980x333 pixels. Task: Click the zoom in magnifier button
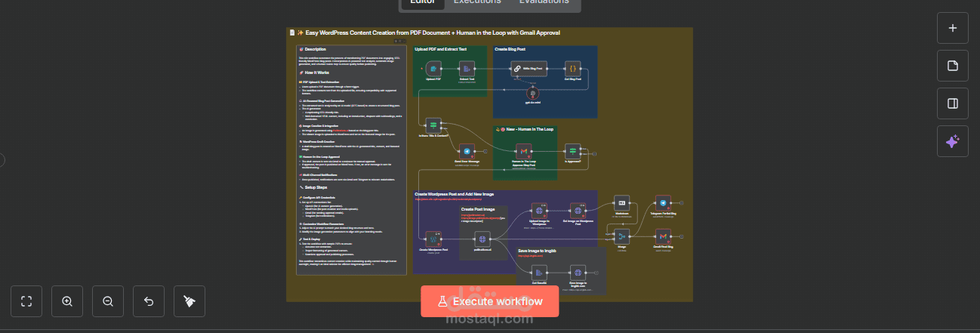[x=67, y=301]
